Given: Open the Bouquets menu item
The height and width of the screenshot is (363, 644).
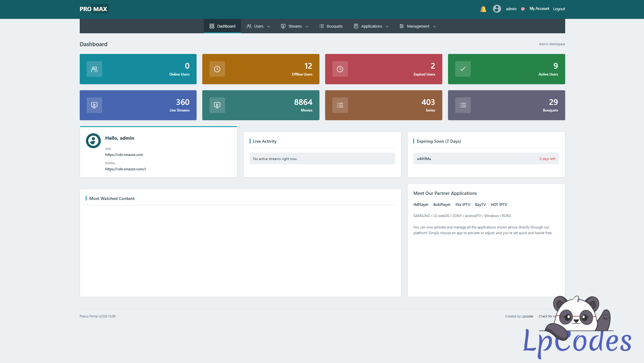Looking at the screenshot, I should click(x=331, y=26).
